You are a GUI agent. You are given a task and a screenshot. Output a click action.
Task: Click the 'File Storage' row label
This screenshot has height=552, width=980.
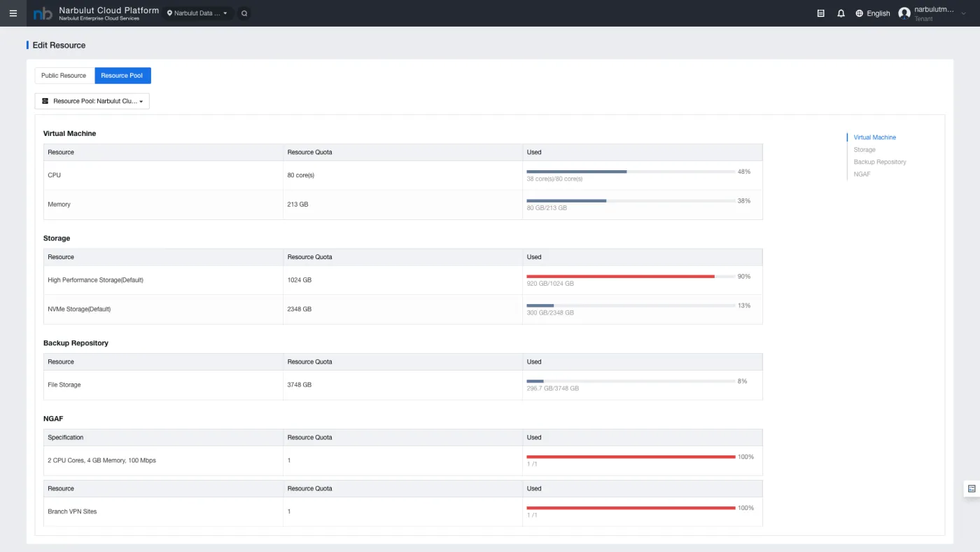coord(64,385)
